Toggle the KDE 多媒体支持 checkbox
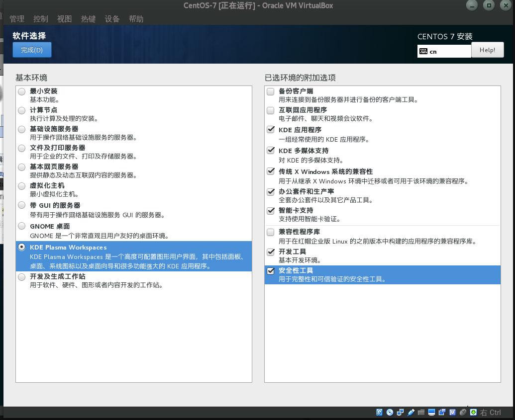The height and width of the screenshot is (420, 515). [271, 150]
